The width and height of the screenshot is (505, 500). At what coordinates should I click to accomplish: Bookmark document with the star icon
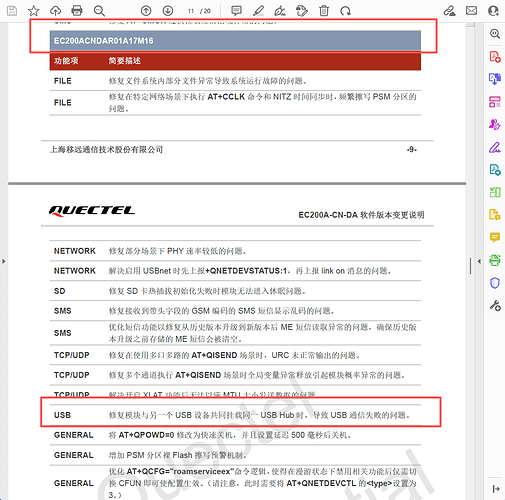pyautogui.click(x=33, y=11)
